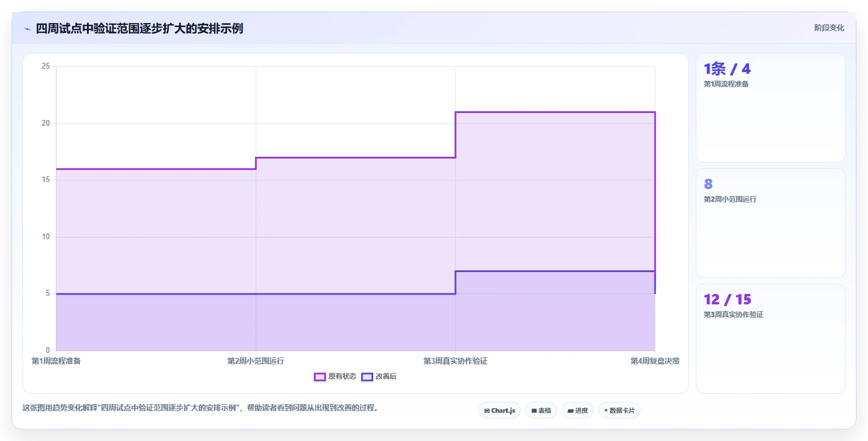
Task: Click the y-axis value 15
Action: click(46, 180)
